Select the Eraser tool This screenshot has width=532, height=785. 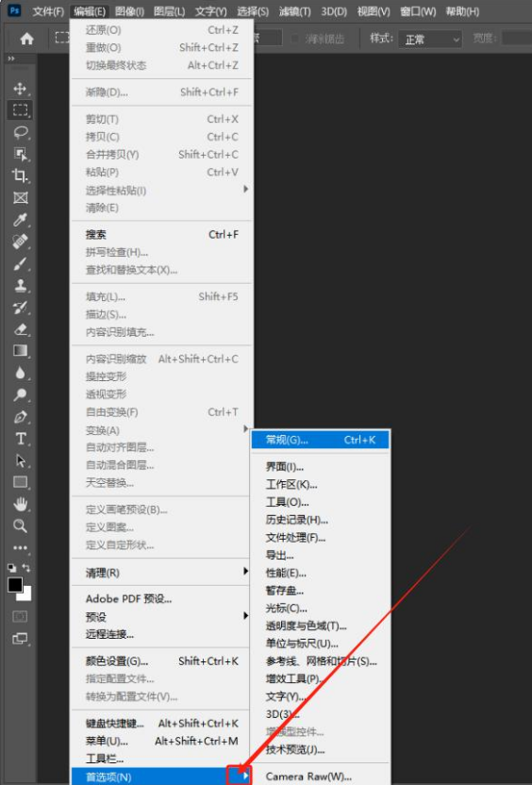(x=20, y=329)
